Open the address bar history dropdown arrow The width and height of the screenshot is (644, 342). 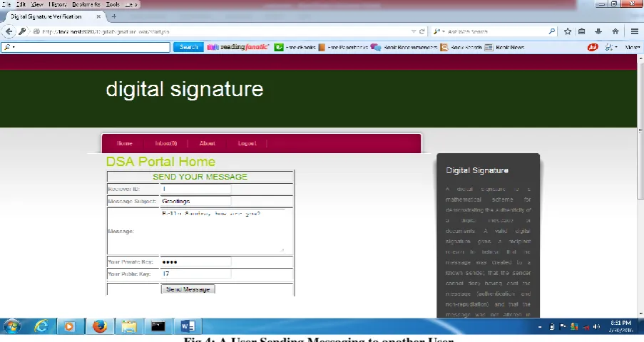pos(414,31)
